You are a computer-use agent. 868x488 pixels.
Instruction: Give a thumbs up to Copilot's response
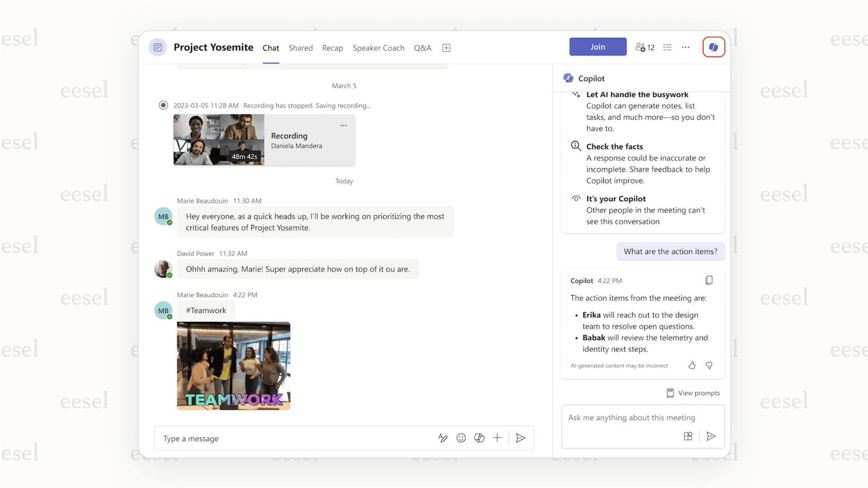click(692, 365)
